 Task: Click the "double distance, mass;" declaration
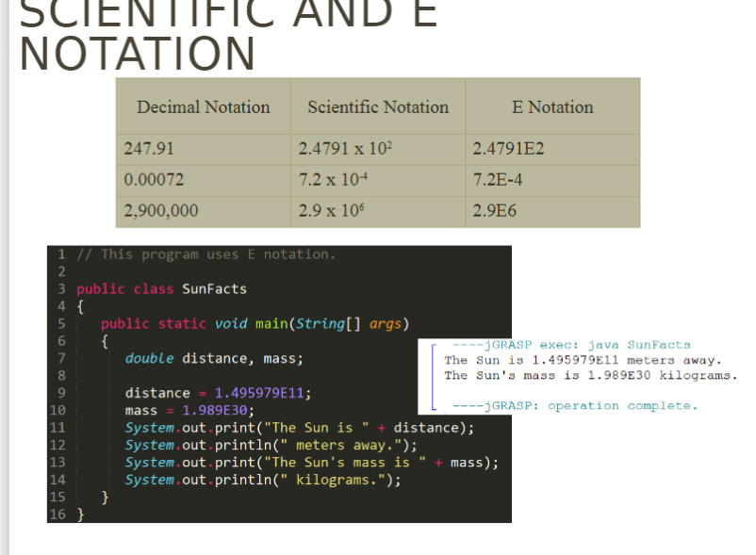[214, 358]
